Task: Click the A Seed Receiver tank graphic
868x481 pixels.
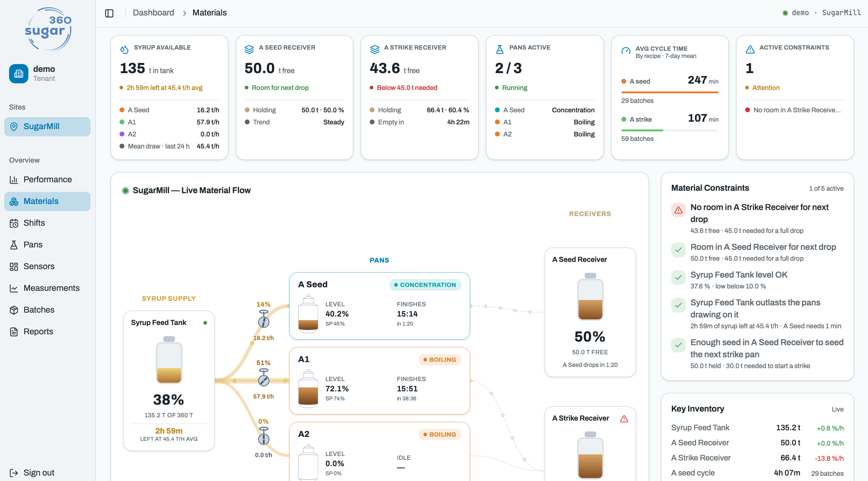Action: tap(590, 296)
